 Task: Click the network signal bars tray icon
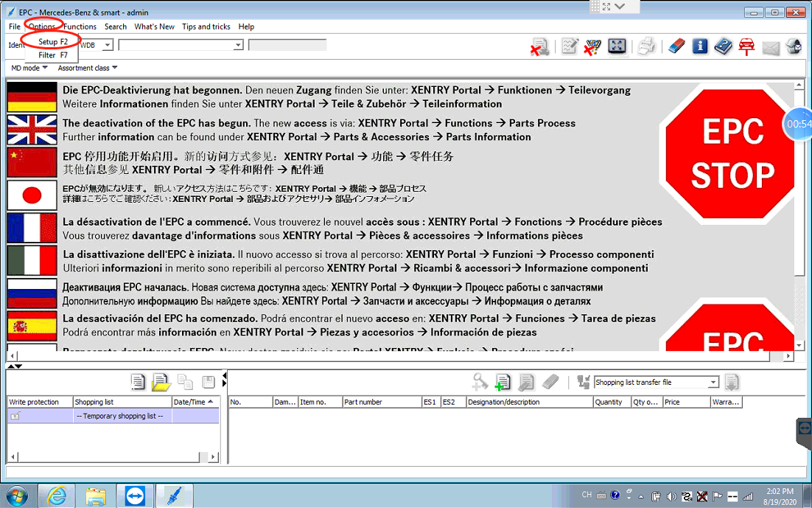[748, 497]
